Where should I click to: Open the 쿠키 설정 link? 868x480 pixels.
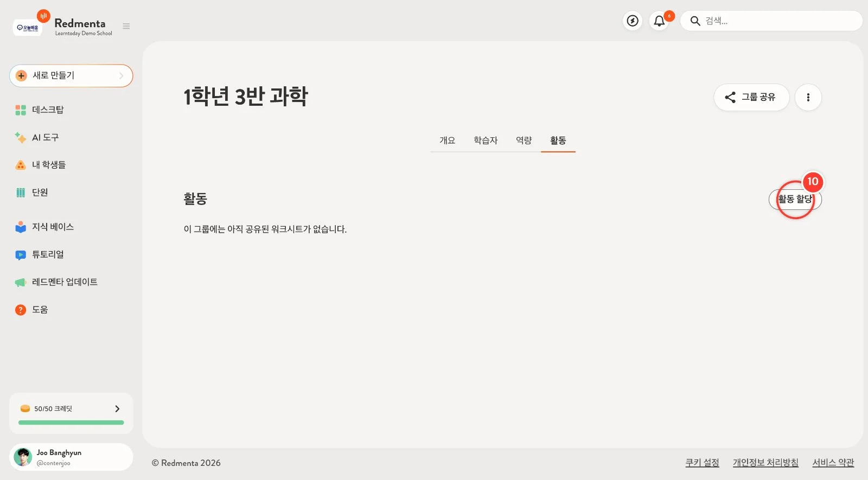point(702,463)
